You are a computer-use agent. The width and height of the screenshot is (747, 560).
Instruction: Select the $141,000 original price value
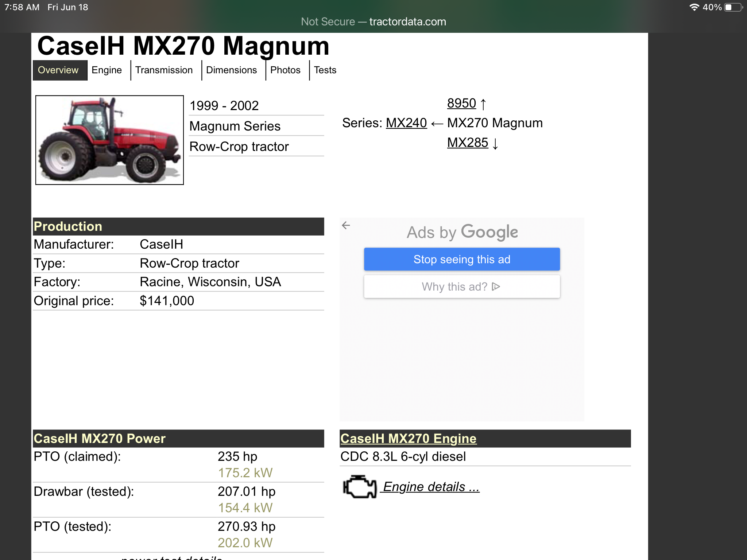pos(167,301)
